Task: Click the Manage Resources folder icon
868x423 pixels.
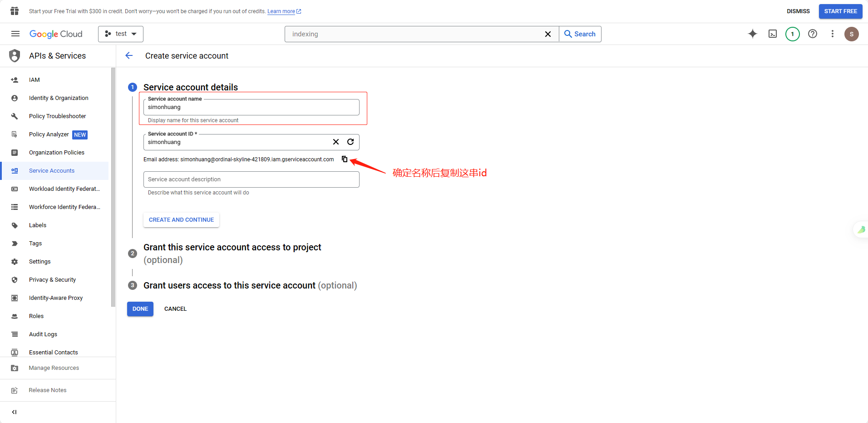Action: pyautogui.click(x=15, y=368)
